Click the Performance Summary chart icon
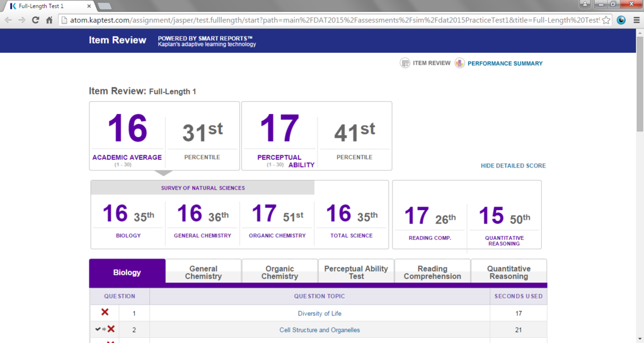This screenshot has height=343, width=644. click(459, 63)
